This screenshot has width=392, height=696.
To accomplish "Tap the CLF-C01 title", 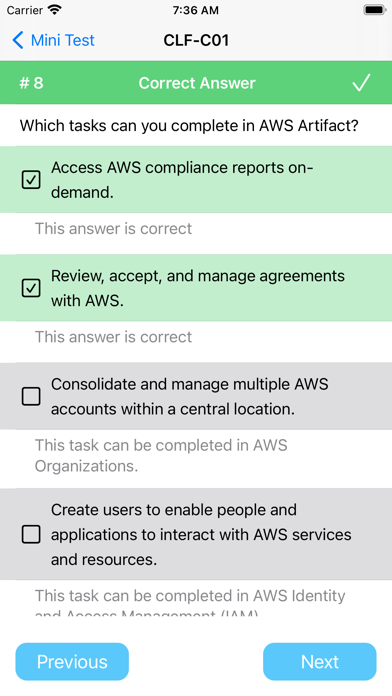I will [196, 40].
